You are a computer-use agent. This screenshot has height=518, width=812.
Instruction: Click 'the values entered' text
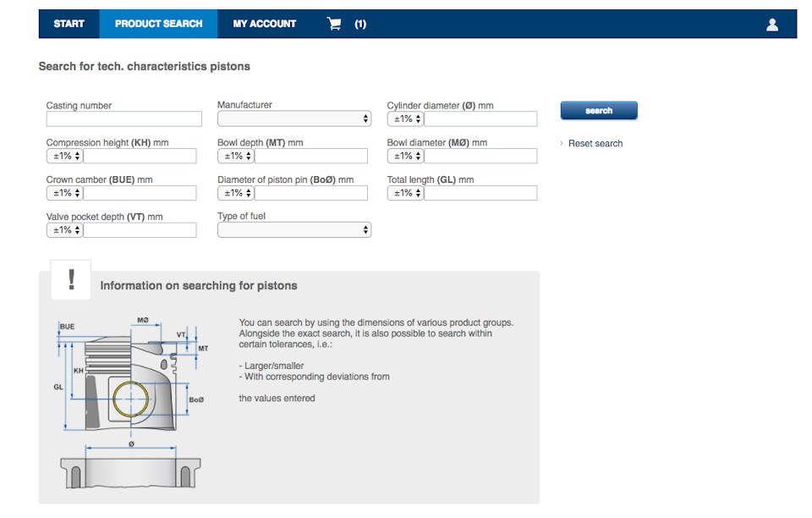click(x=277, y=399)
